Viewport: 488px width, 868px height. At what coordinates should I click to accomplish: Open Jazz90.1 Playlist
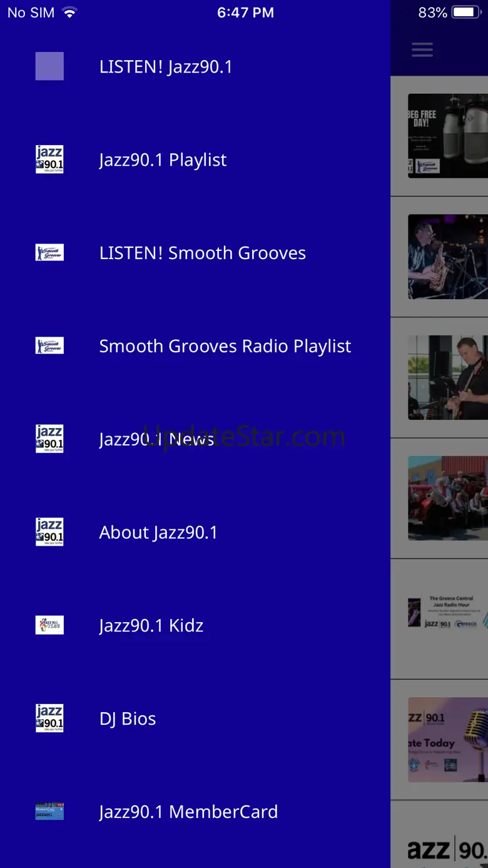[x=163, y=160]
